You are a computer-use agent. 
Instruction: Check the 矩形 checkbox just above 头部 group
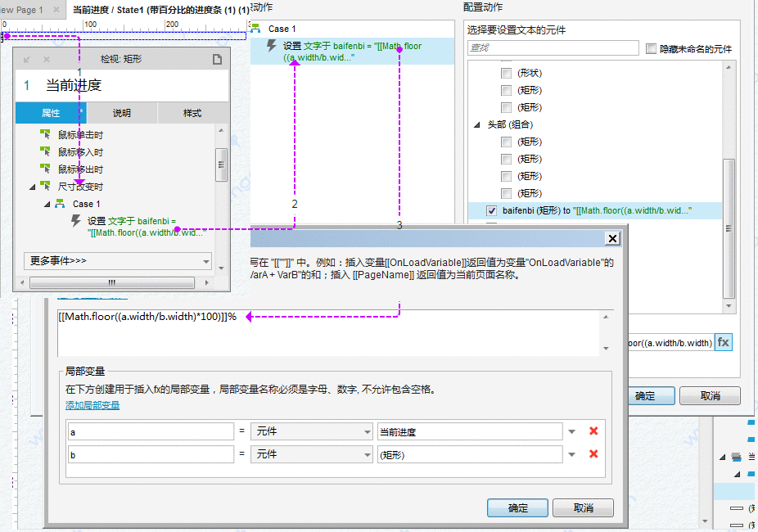click(x=506, y=107)
